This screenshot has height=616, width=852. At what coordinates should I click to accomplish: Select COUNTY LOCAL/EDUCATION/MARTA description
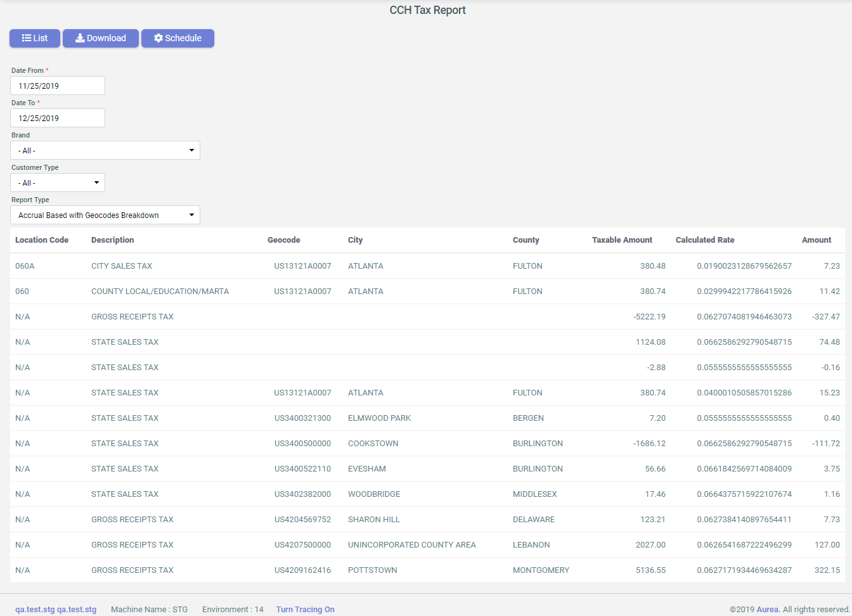pos(160,292)
